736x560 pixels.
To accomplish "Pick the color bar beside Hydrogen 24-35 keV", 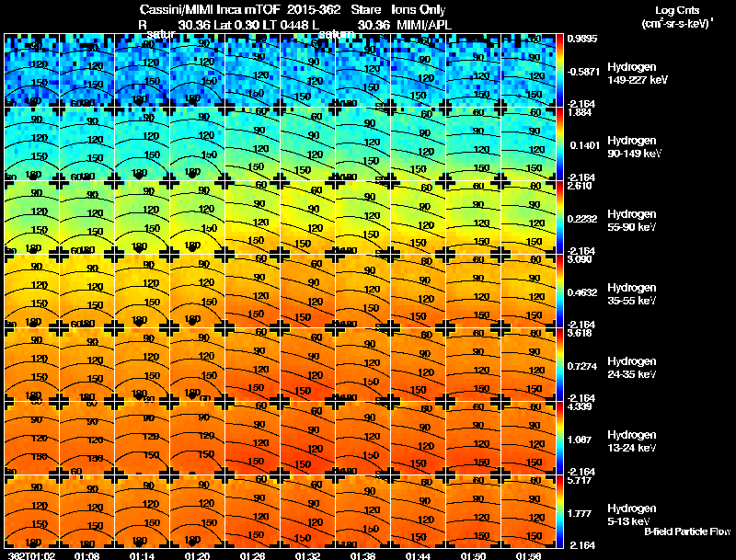I will pos(559,364).
